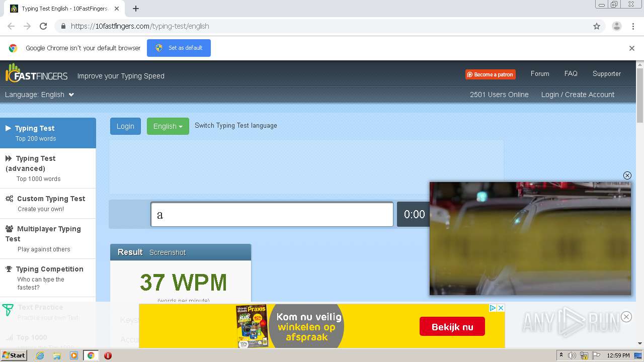Click the network icon in system tray
The image size is (644, 362).
tap(584, 355)
